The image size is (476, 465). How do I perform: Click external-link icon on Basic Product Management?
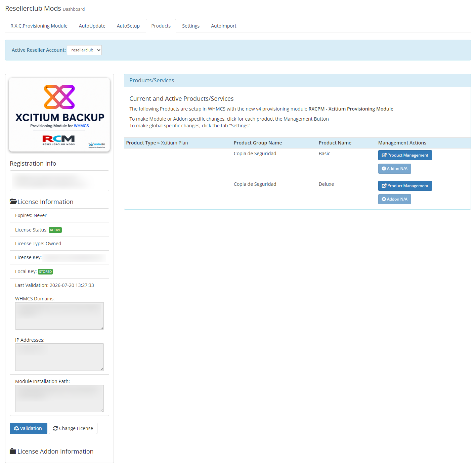[x=384, y=155]
